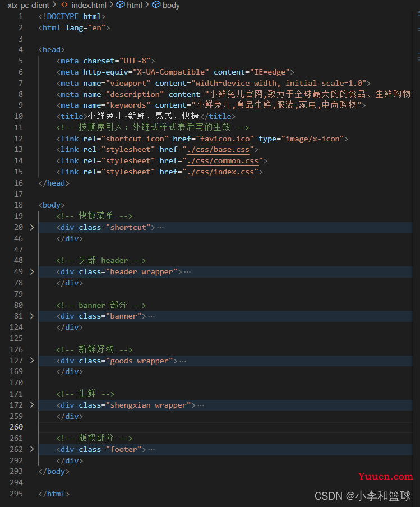Click the folded ellipsis after header wrapper div
The height and width of the screenshot is (507, 420).
(187, 272)
